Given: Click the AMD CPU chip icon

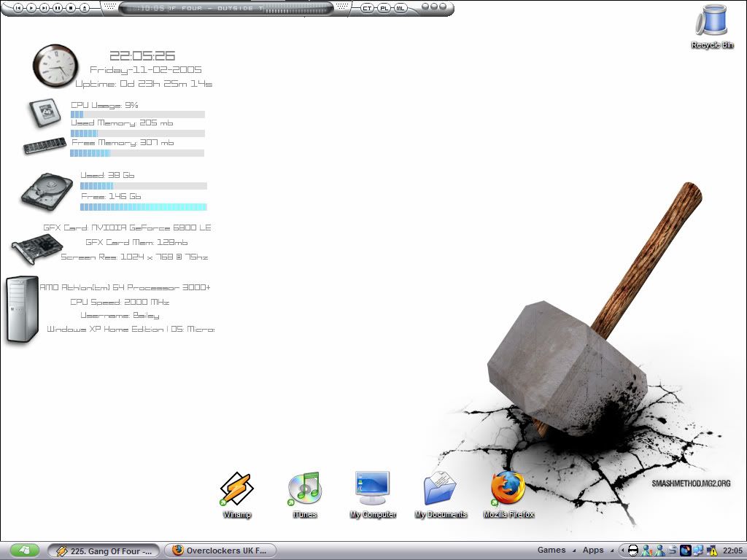Looking at the screenshot, I should 44,113.
